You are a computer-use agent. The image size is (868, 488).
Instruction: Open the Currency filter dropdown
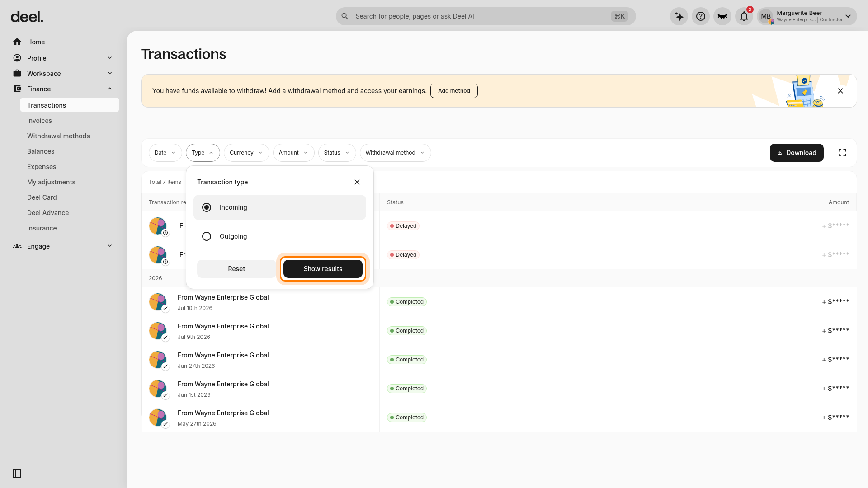click(246, 153)
